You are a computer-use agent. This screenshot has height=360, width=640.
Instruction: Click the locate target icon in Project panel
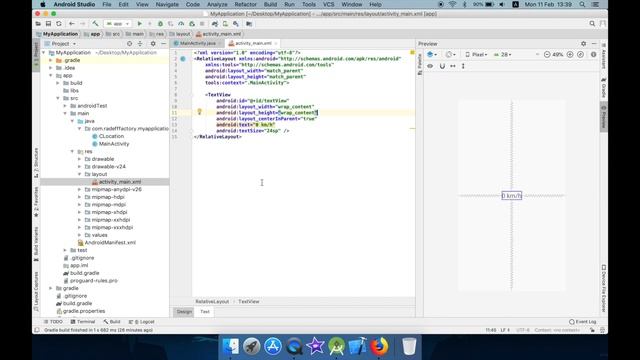[129, 44]
